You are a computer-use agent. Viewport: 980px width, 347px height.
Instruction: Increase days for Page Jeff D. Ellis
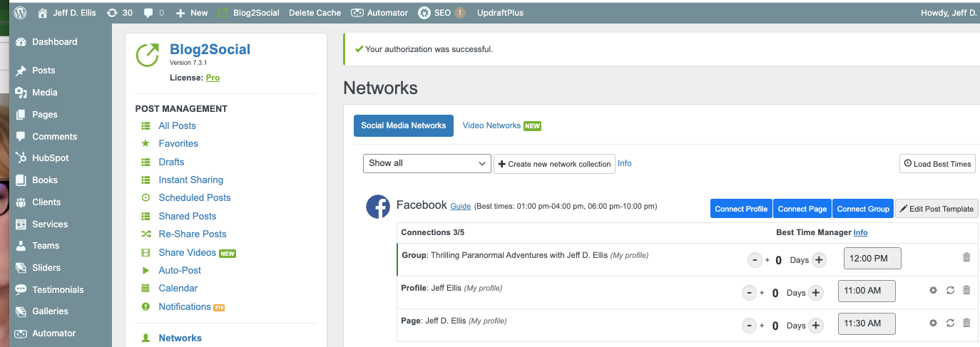816,326
